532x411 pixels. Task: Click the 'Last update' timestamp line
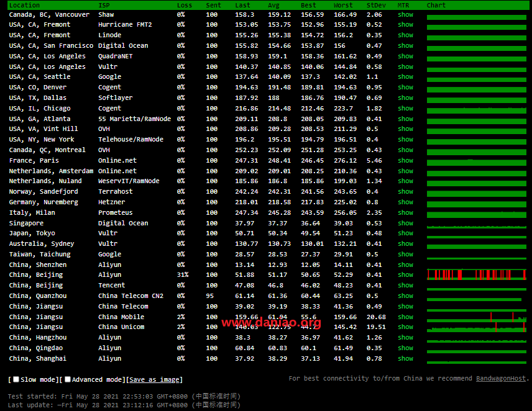click(124, 405)
